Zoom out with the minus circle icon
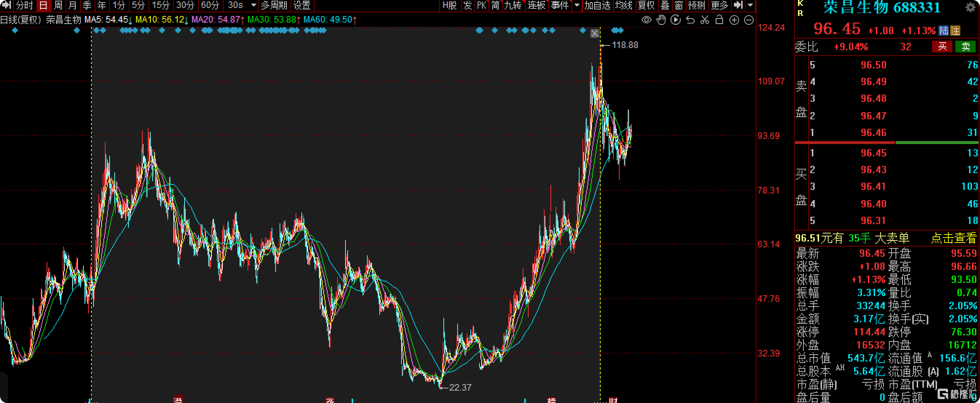Viewport: 980px width, 403px height. [x=748, y=20]
